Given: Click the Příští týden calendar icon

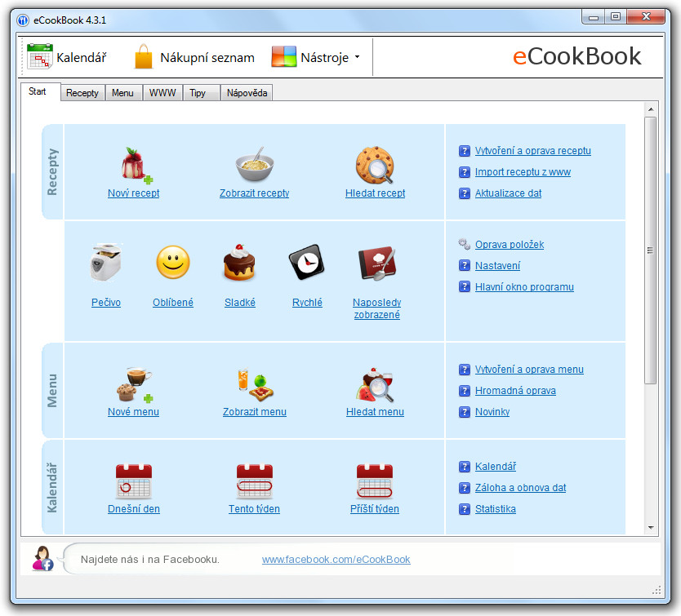Looking at the screenshot, I should (x=374, y=481).
